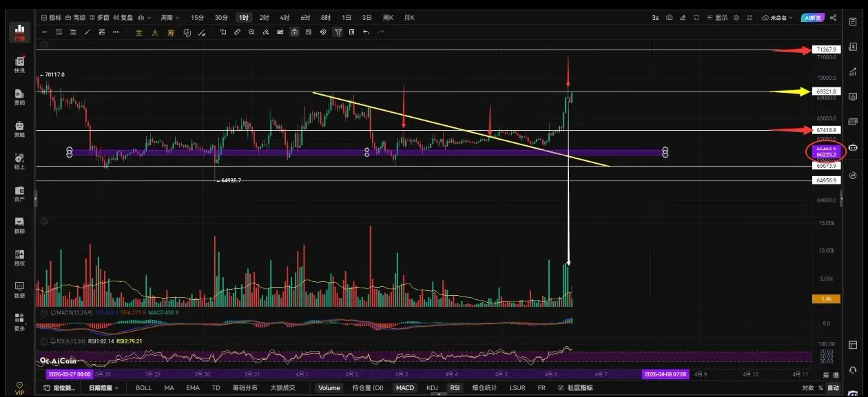This screenshot has height=397, width=868.
Task: Open the VIP crown icon
Action: 19,388
